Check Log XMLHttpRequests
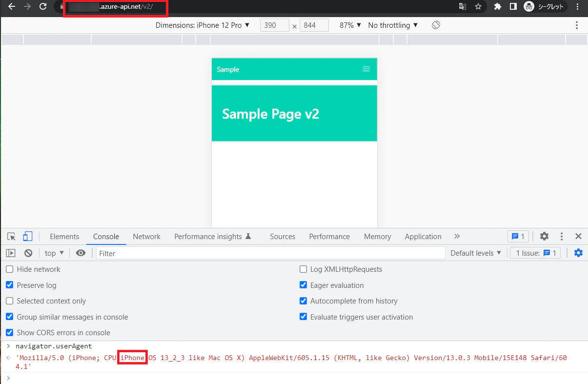588x384 pixels. (x=303, y=269)
